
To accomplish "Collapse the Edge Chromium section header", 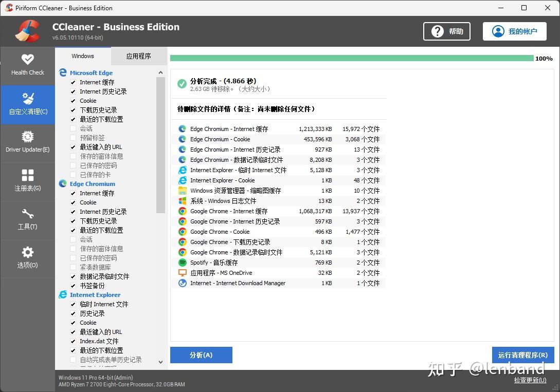I will coord(93,184).
